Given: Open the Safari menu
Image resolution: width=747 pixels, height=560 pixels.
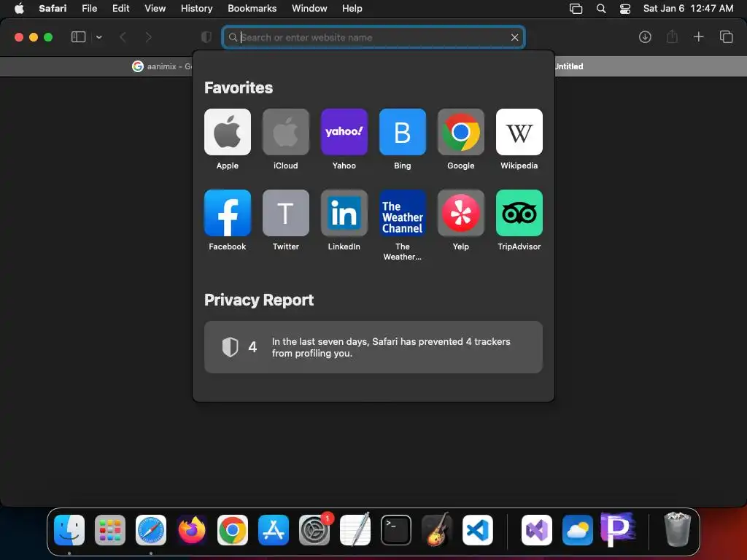Looking at the screenshot, I should click(53, 9).
